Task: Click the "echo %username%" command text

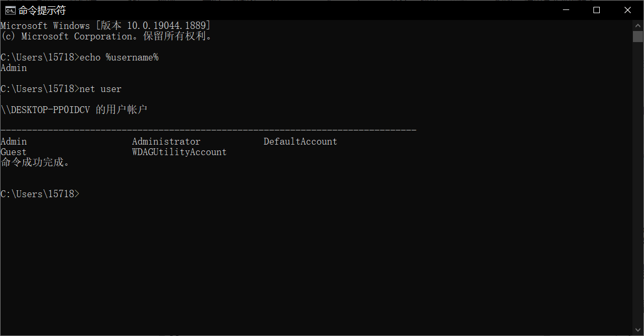Action: point(119,57)
